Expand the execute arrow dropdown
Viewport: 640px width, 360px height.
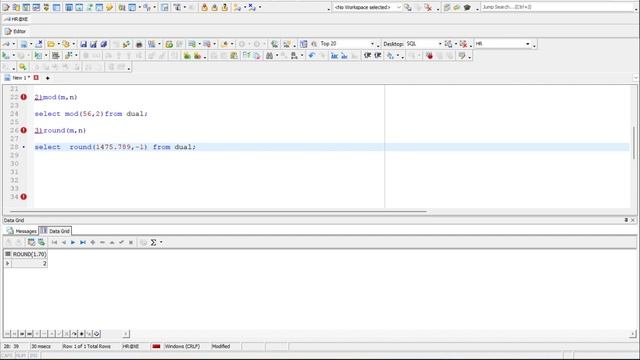[13, 56]
